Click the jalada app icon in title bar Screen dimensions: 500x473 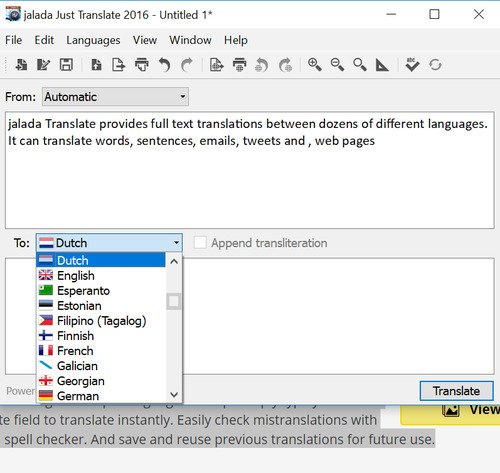click(13, 14)
